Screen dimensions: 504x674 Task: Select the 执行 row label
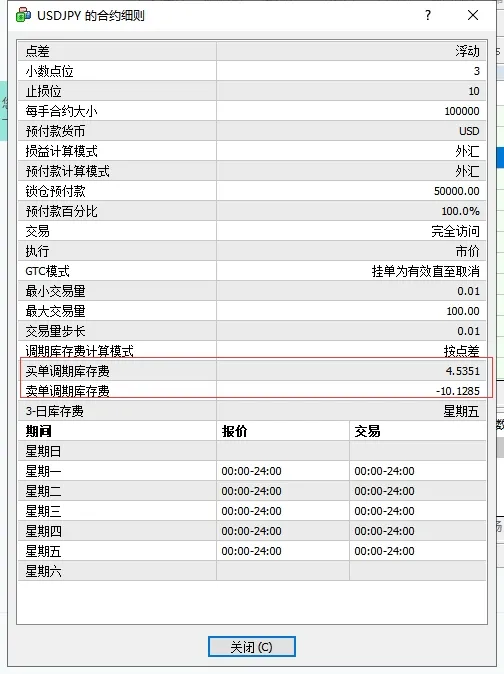click(x=37, y=251)
